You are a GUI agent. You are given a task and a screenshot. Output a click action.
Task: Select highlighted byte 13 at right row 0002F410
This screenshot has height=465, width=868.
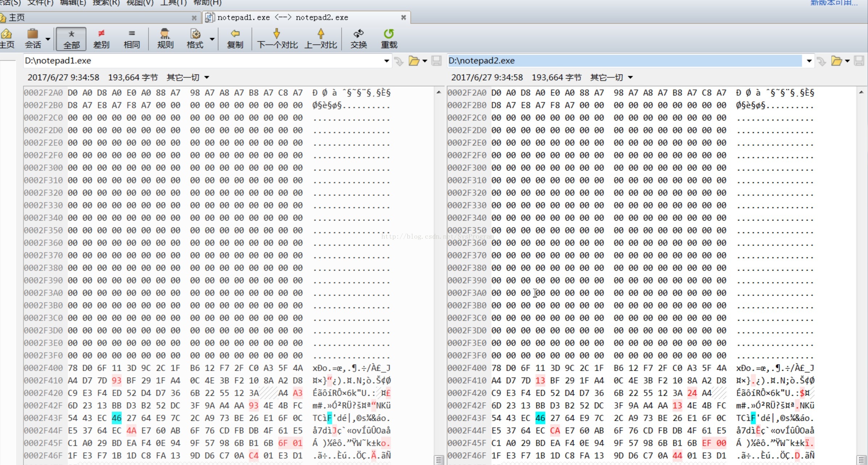point(540,380)
